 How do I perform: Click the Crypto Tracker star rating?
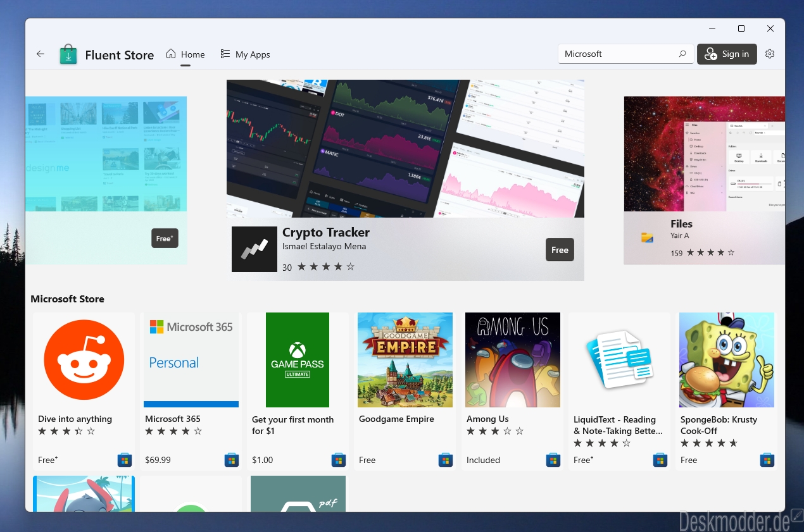[x=326, y=267]
